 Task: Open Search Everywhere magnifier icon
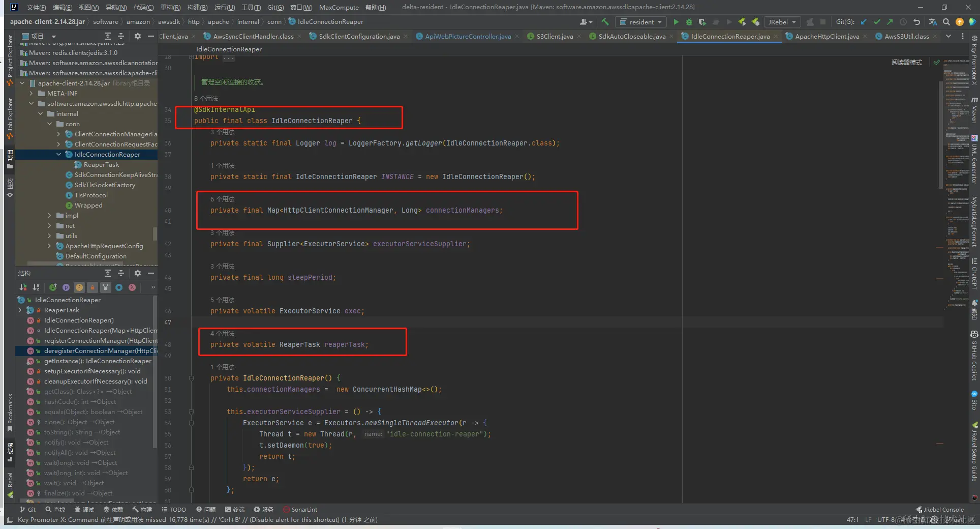pyautogui.click(x=946, y=22)
